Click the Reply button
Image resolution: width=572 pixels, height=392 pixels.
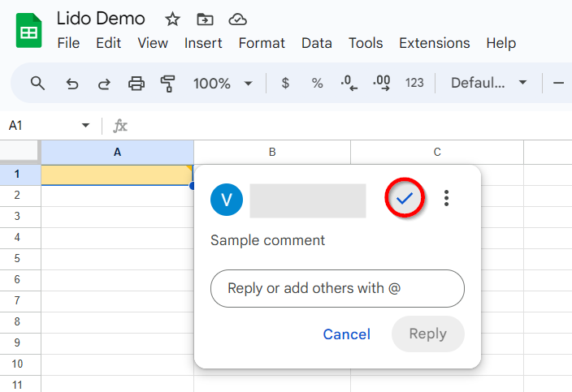point(428,334)
